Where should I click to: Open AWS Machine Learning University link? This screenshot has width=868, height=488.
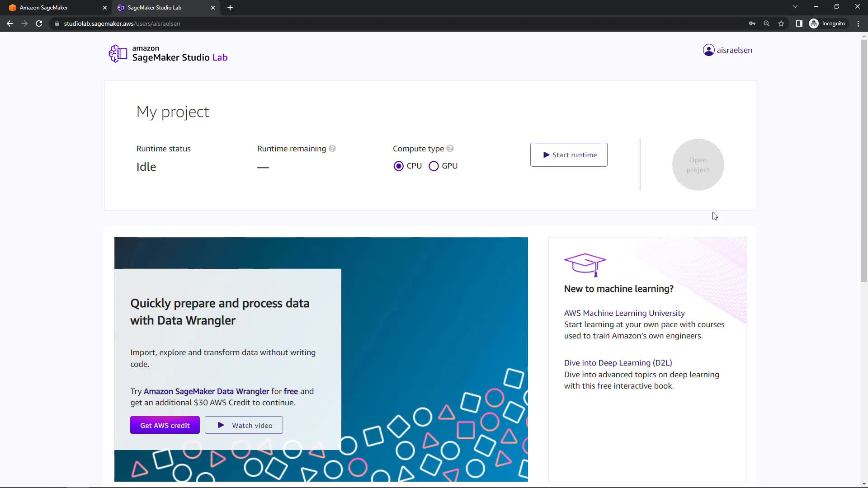624,313
